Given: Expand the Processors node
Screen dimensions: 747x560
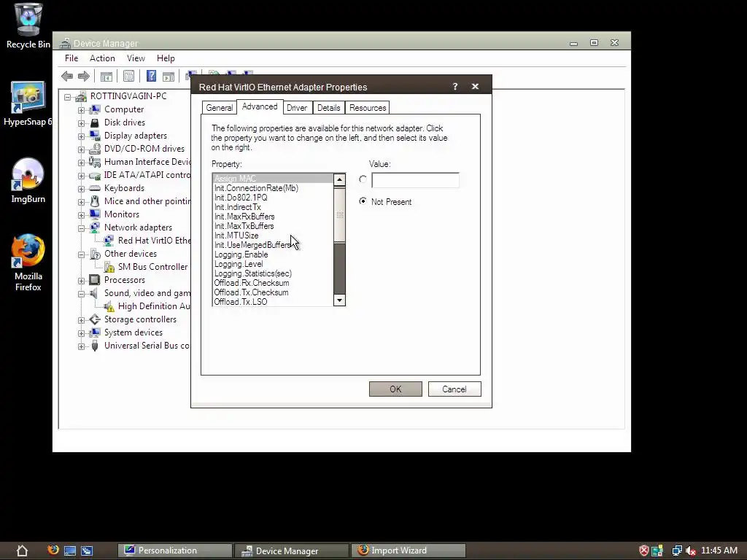Looking at the screenshot, I should [82, 281].
